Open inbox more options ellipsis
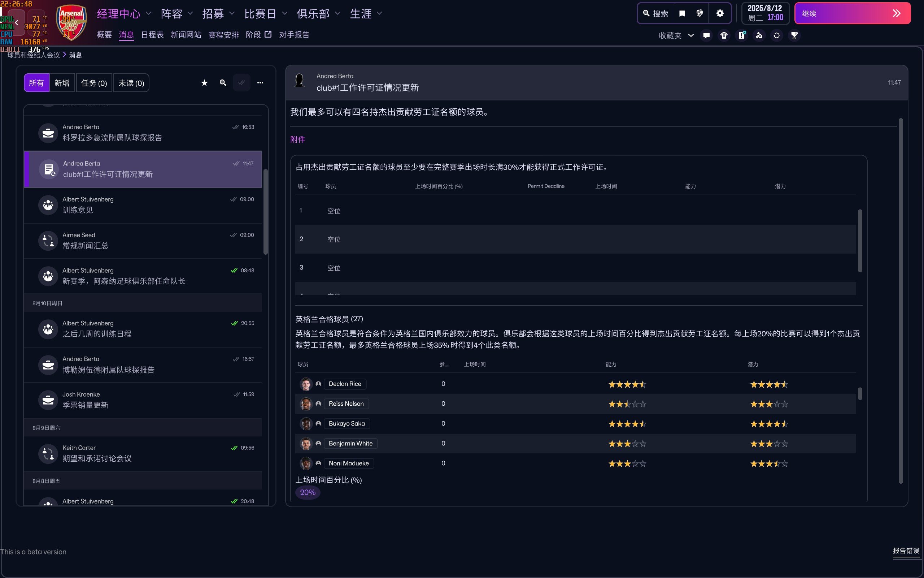The height and width of the screenshot is (578, 924). pos(260,83)
